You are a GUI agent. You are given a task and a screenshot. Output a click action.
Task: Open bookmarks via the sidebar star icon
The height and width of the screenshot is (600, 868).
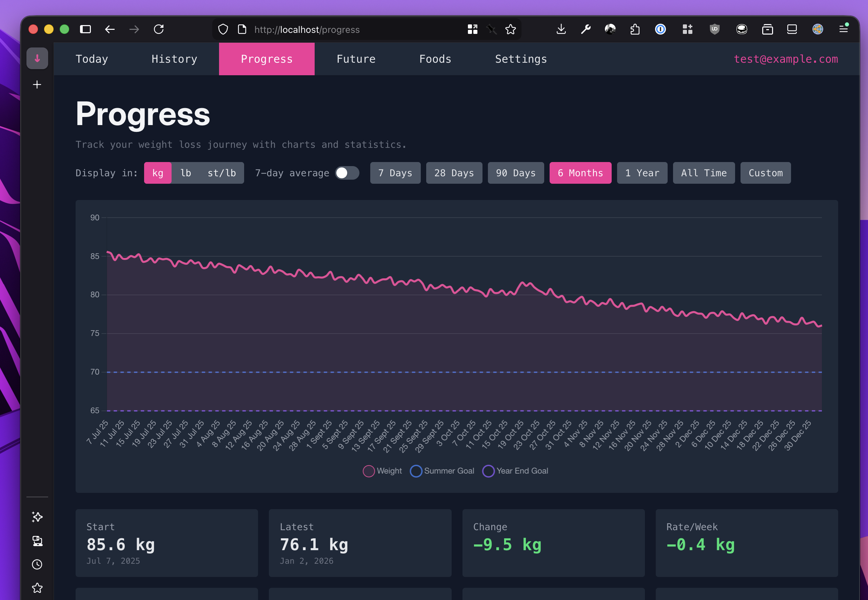point(37,588)
